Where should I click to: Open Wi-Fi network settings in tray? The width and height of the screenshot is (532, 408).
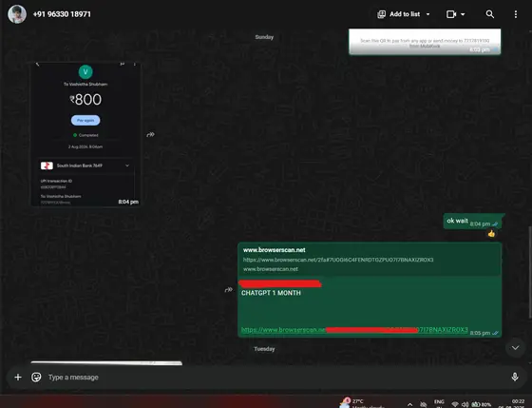[x=455, y=404]
